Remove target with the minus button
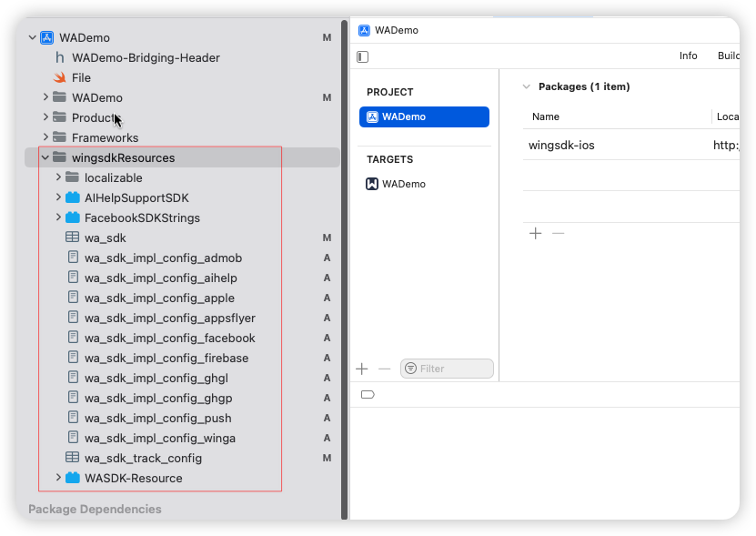 384,369
